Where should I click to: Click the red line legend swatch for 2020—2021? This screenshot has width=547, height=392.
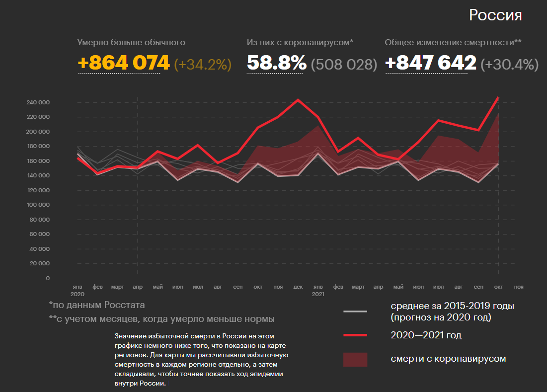pos(355,335)
